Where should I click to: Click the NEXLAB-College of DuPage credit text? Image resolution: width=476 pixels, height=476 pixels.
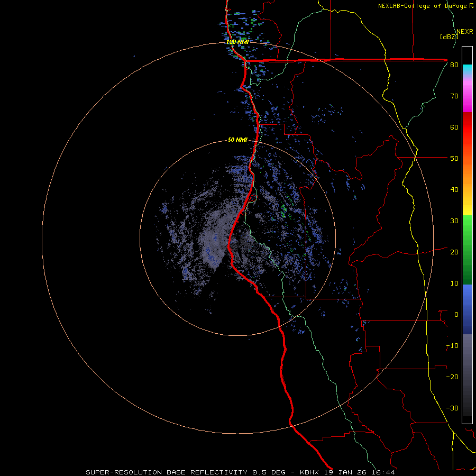(423, 6)
